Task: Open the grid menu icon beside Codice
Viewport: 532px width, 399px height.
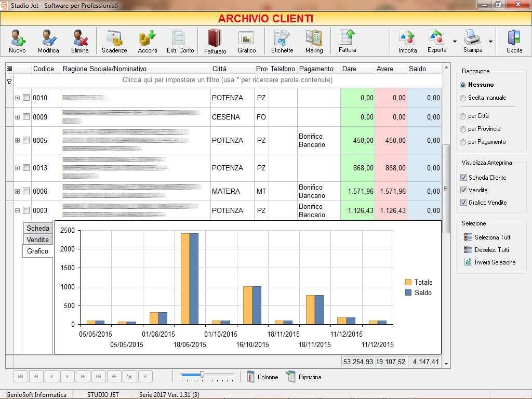Action: (x=9, y=69)
